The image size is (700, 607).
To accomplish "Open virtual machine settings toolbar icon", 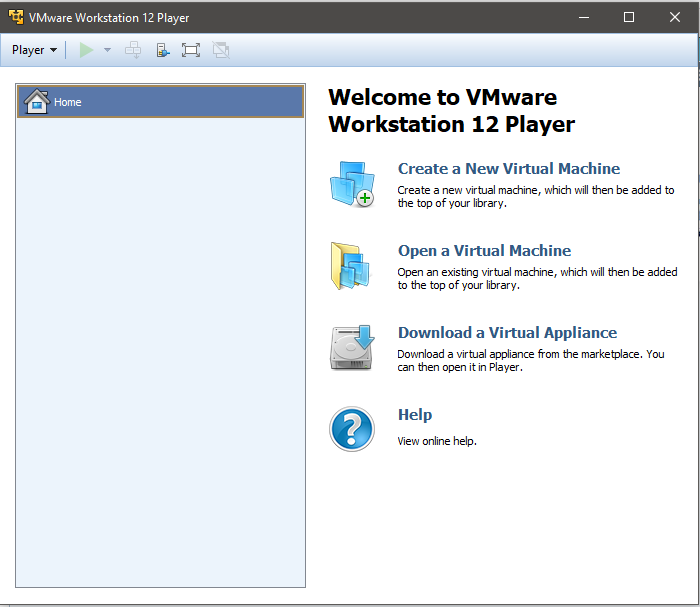I will (163, 50).
